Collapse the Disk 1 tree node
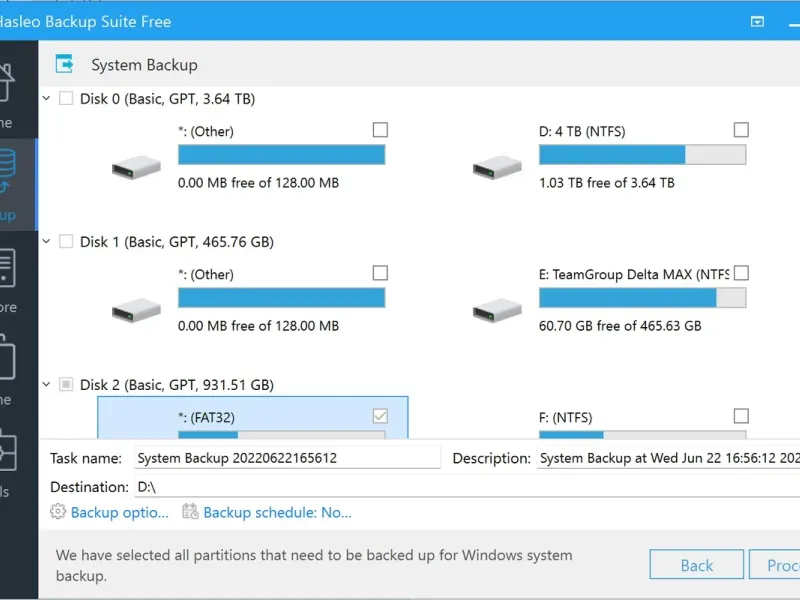Image resolution: width=800 pixels, height=600 pixels. tap(46, 241)
